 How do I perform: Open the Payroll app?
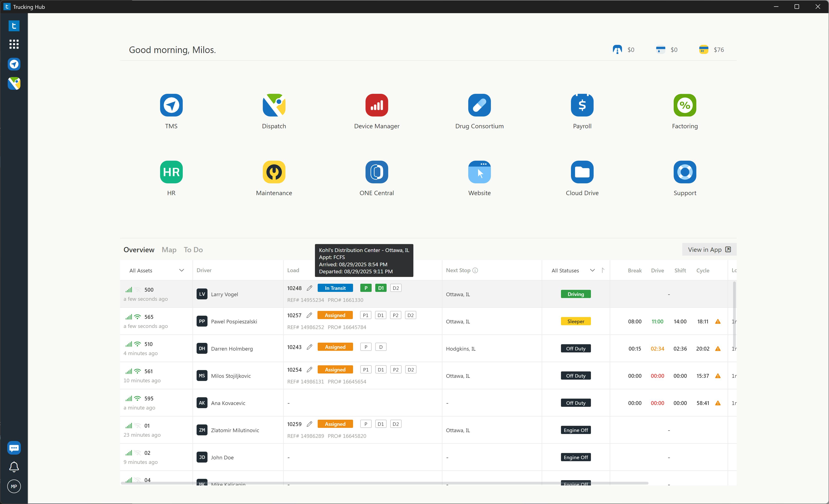(582, 105)
